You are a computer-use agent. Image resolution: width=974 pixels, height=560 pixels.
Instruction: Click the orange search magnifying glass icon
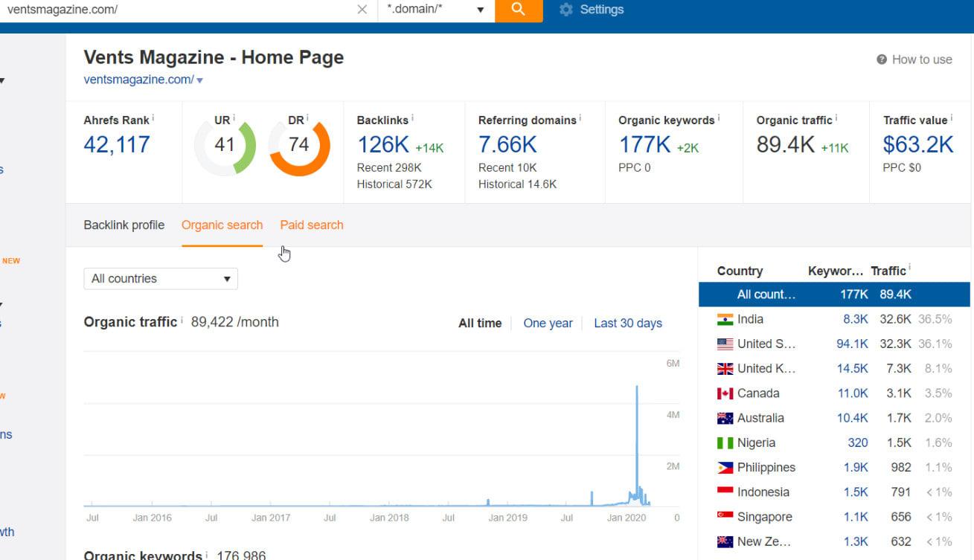518,10
